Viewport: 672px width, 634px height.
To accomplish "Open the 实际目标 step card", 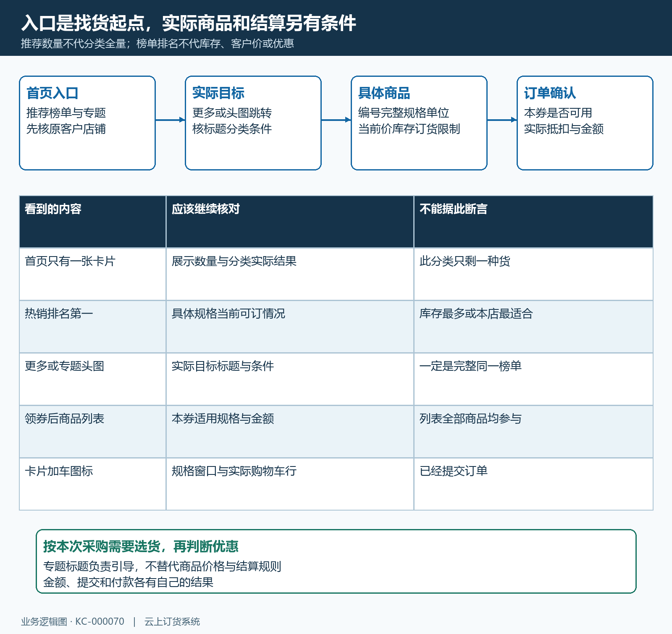I will pos(253,123).
